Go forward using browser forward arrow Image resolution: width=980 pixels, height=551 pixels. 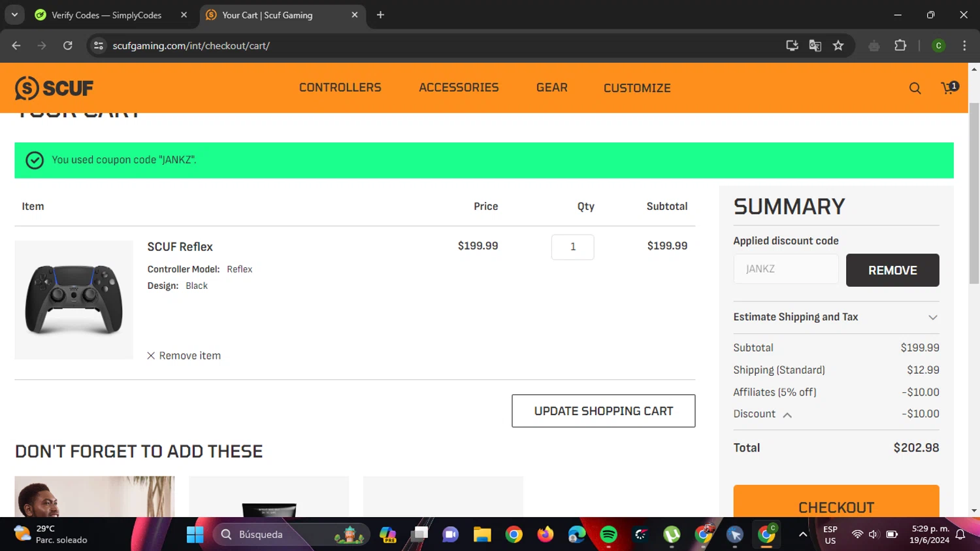[x=42, y=46]
